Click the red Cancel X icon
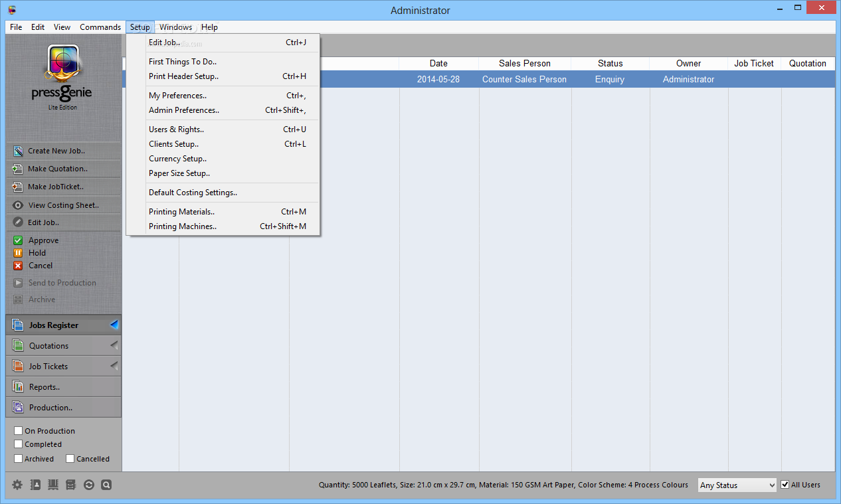This screenshot has height=504, width=841. (x=18, y=266)
